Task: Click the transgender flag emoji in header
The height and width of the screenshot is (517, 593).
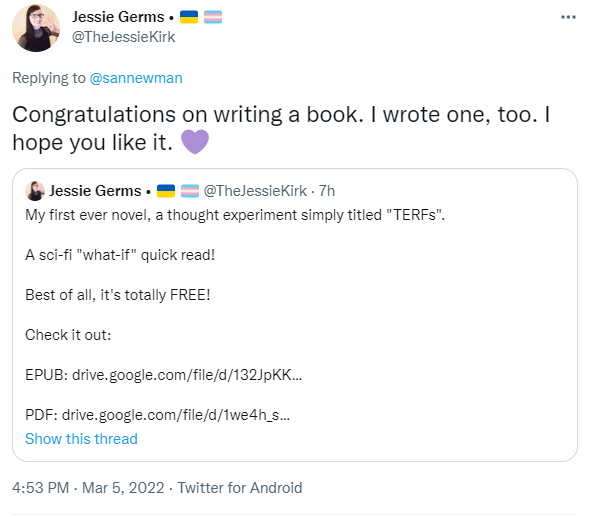Action: tap(213, 17)
